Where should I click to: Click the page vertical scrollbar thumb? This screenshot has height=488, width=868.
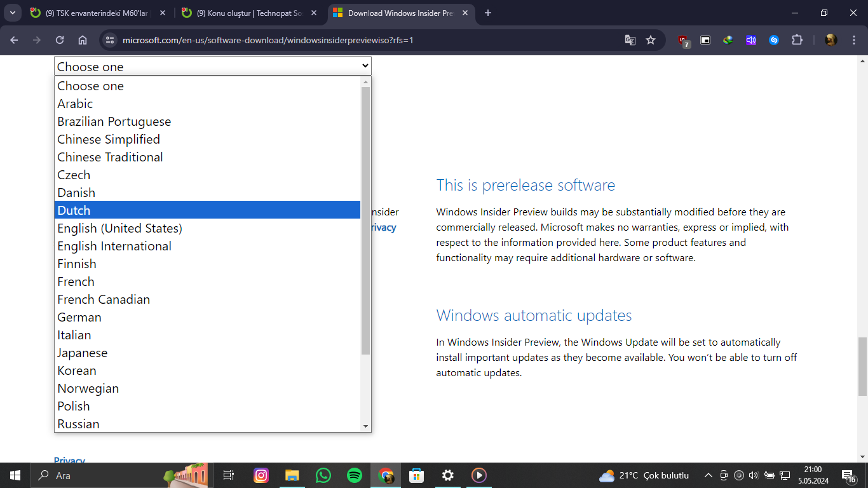click(862, 367)
